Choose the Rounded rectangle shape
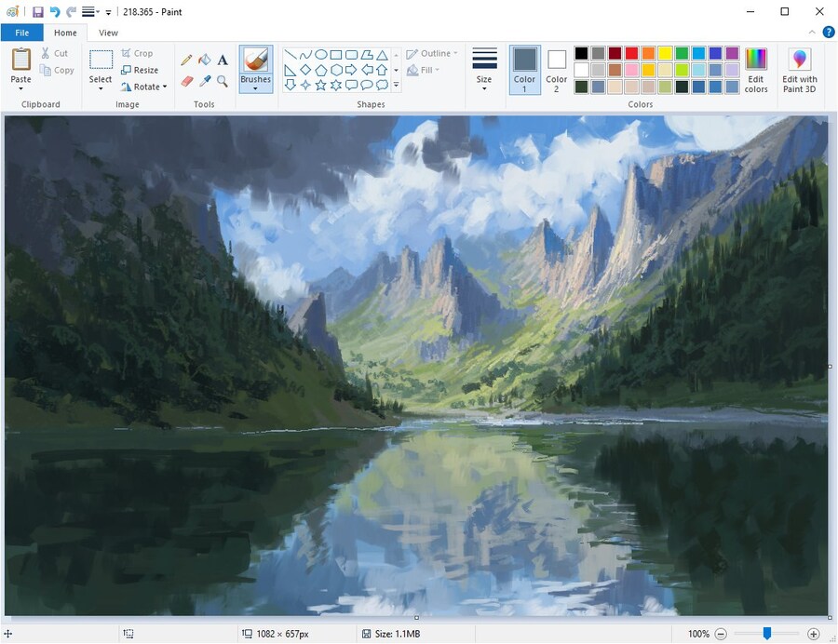 click(351, 55)
